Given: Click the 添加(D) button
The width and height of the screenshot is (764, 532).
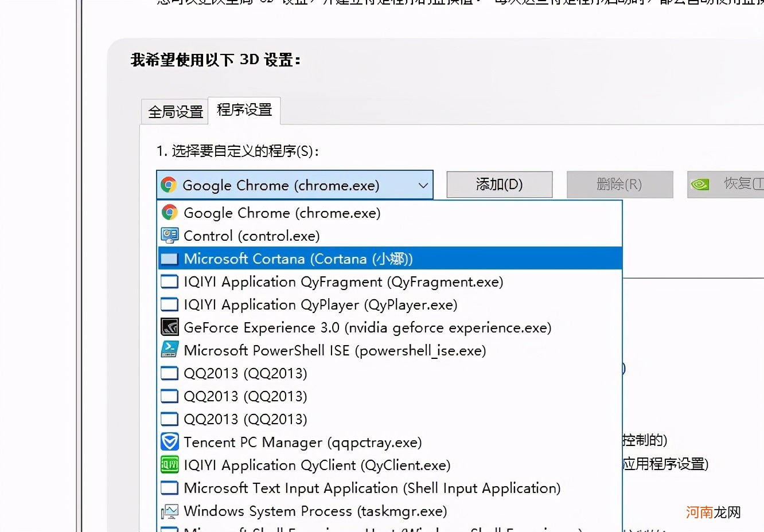Looking at the screenshot, I should tap(499, 185).
